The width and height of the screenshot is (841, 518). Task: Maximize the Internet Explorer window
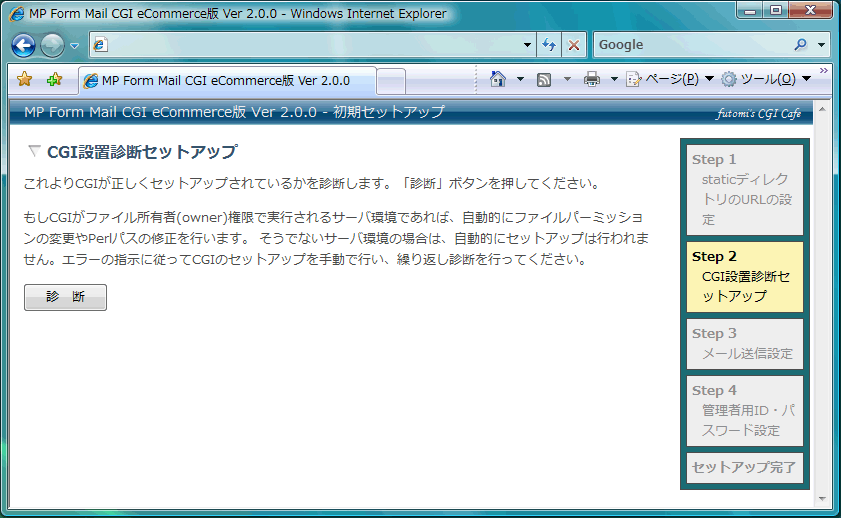coord(776,11)
